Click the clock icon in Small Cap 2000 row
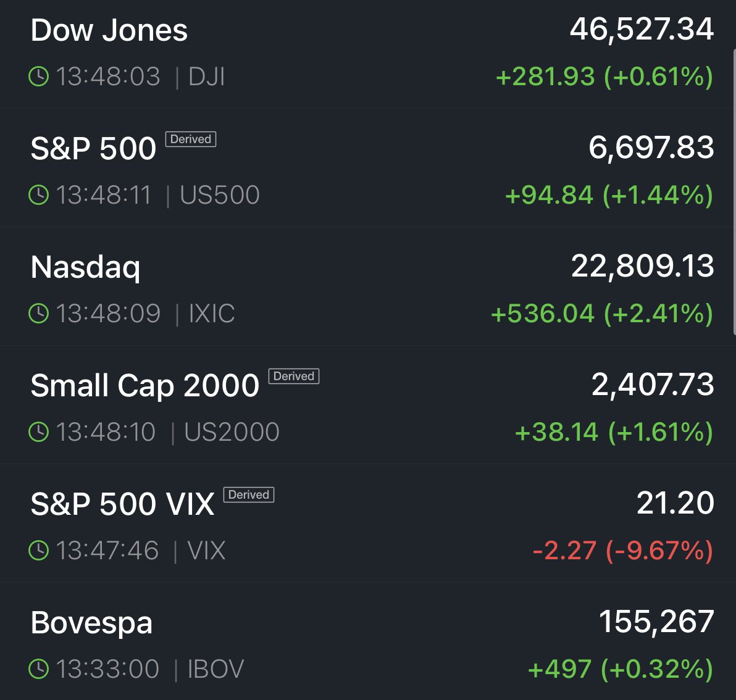 (39, 432)
